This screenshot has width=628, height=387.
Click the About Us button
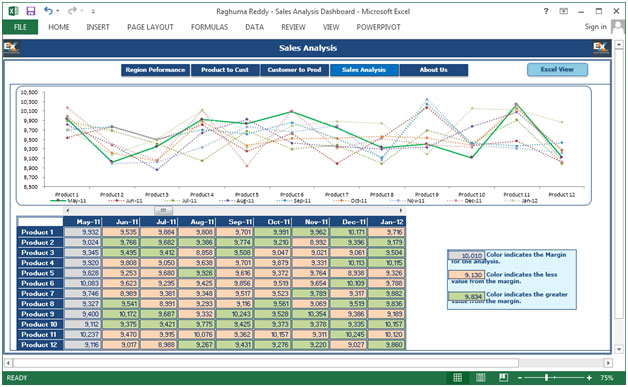coord(433,70)
